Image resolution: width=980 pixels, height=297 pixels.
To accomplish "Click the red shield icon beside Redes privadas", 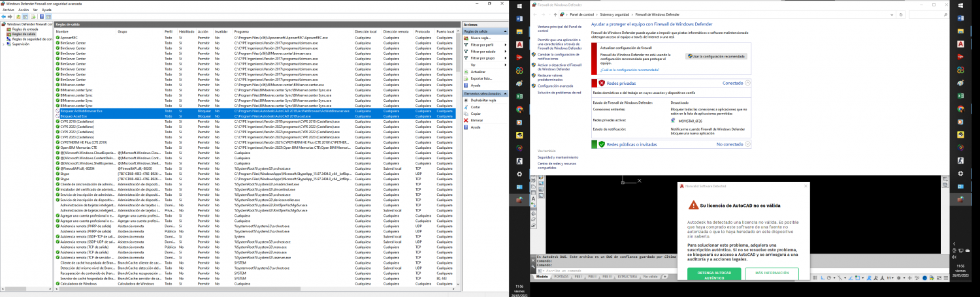I will coord(602,83).
